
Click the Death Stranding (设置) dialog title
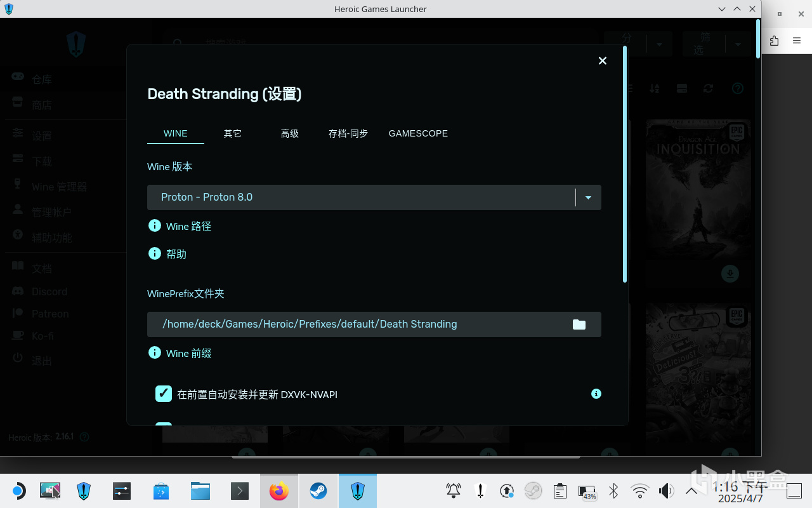click(x=225, y=94)
